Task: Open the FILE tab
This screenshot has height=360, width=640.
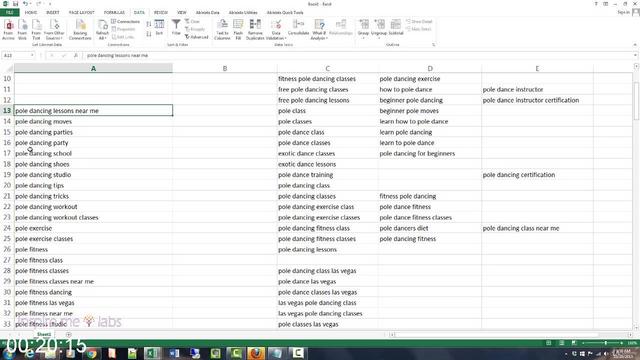Action: click(9, 13)
